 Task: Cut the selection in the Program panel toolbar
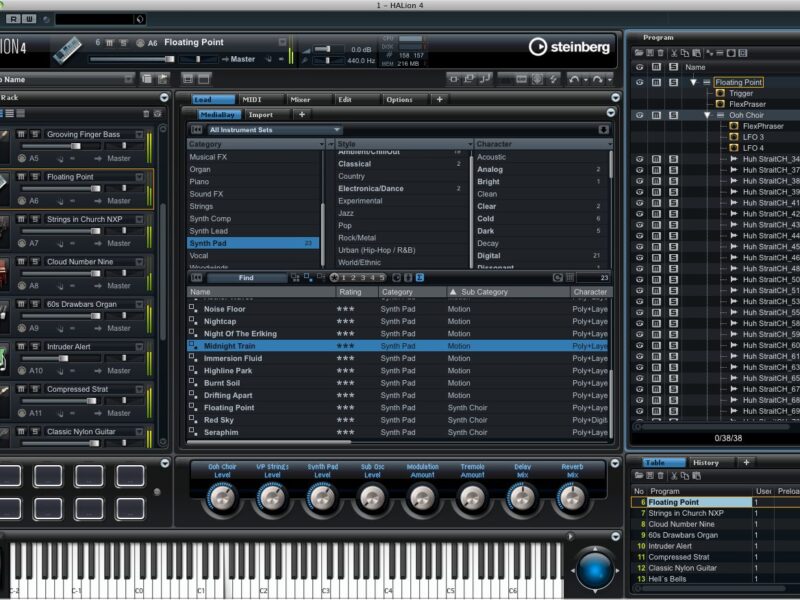tap(674, 53)
